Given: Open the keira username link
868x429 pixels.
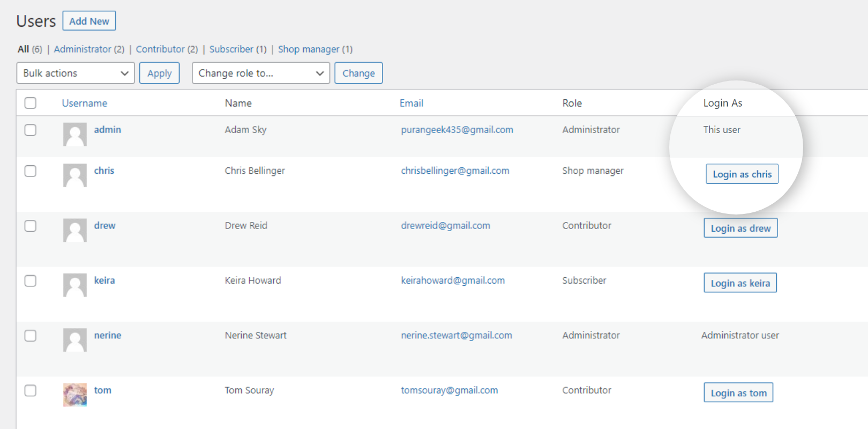Looking at the screenshot, I should [104, 280].
